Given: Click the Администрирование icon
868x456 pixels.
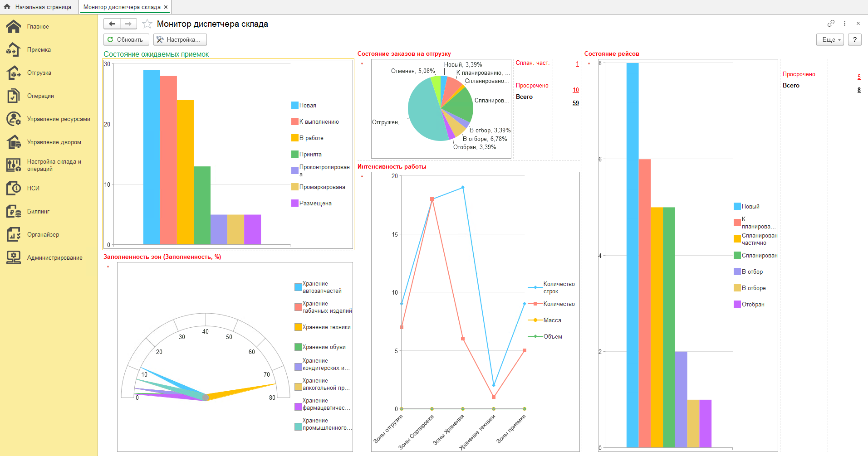Looking at the screenshot, I should 14,258.
